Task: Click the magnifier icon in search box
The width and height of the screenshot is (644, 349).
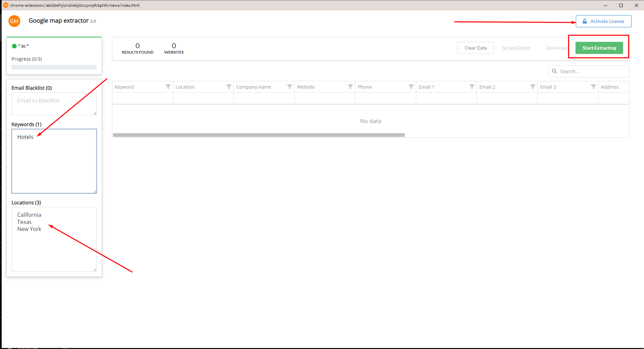Action: tap(554, 71)
